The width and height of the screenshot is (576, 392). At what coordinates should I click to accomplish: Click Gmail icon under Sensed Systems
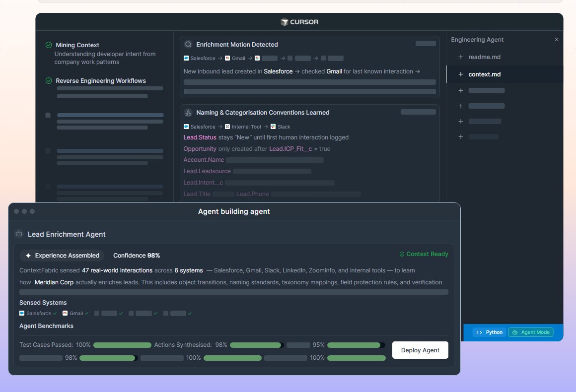point(65,313)
